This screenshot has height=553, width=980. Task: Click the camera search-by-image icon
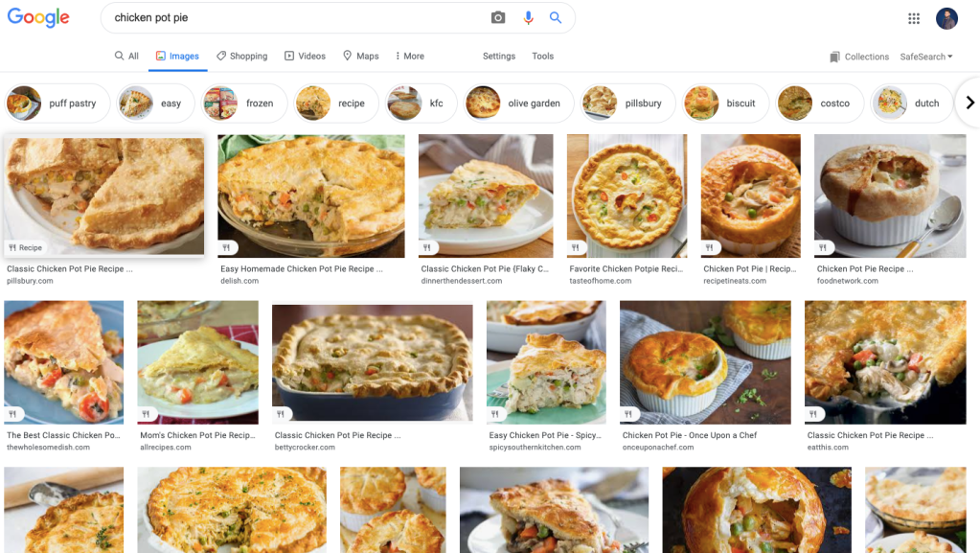point(498,18)
